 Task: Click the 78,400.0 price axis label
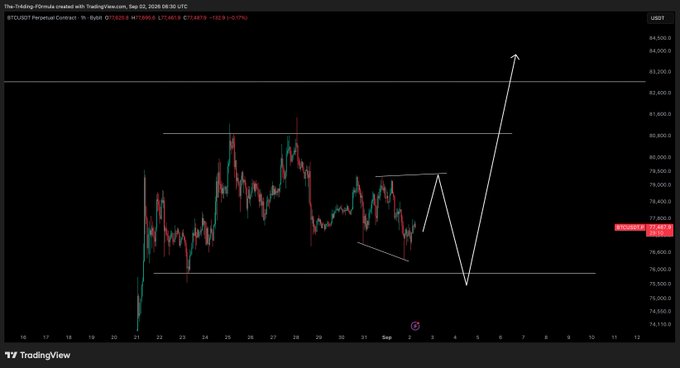pos(660,202)
